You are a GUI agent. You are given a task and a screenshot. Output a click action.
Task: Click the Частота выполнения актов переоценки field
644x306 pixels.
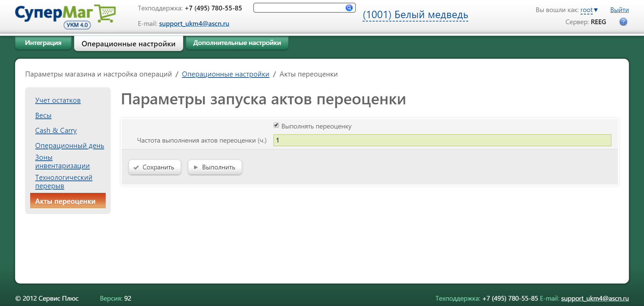point(442,140)
